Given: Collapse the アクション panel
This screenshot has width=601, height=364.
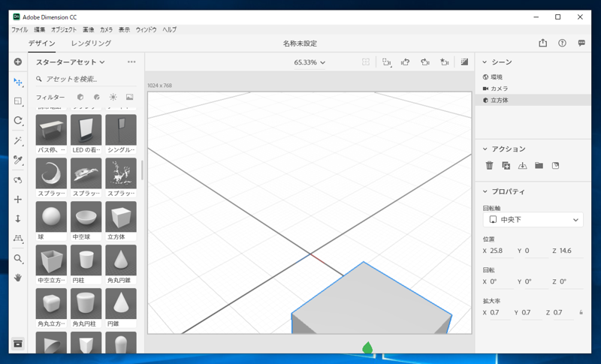Looking at the screenshot, I should pos(485,149).
